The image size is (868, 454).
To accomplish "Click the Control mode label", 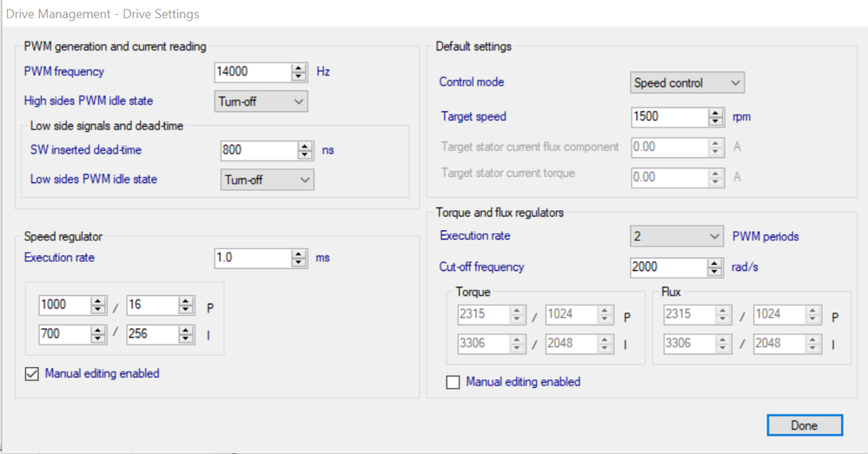I will pos(472,82).
